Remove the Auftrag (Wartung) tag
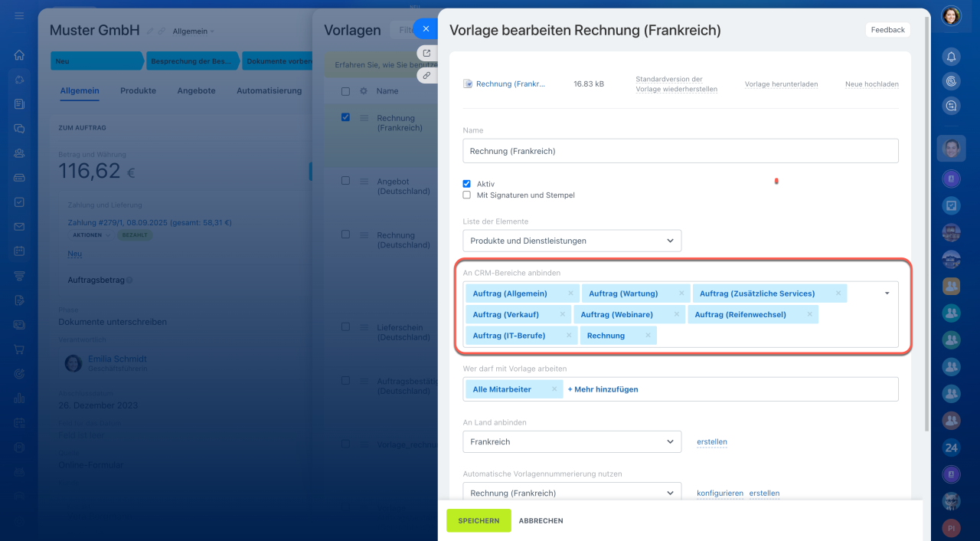Image resolution: width=980 pixels, height=541 pixels. tap(681, 293)
